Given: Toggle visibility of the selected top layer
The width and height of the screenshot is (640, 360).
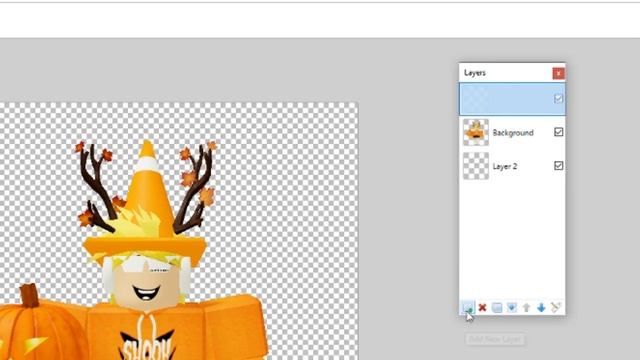Looking at the screenshot, I should pyautogui.click(x=558, y=98).
